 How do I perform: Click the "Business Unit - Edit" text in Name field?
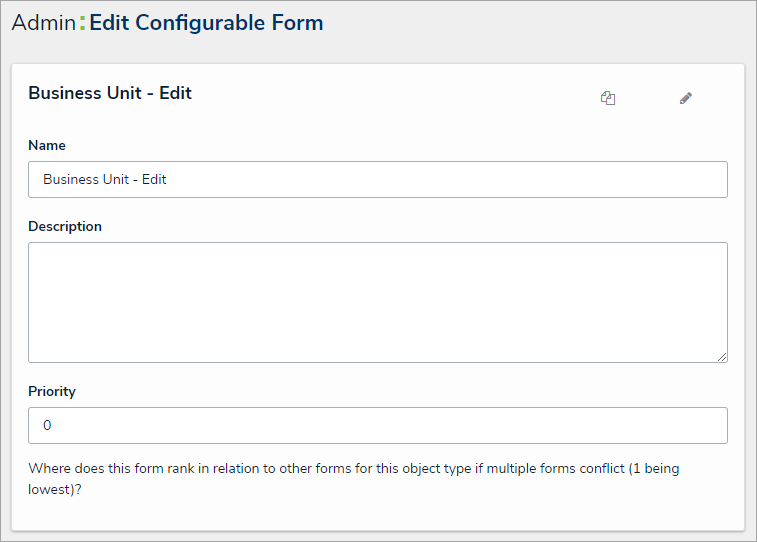pyautogui.click(x=105, y=180)
